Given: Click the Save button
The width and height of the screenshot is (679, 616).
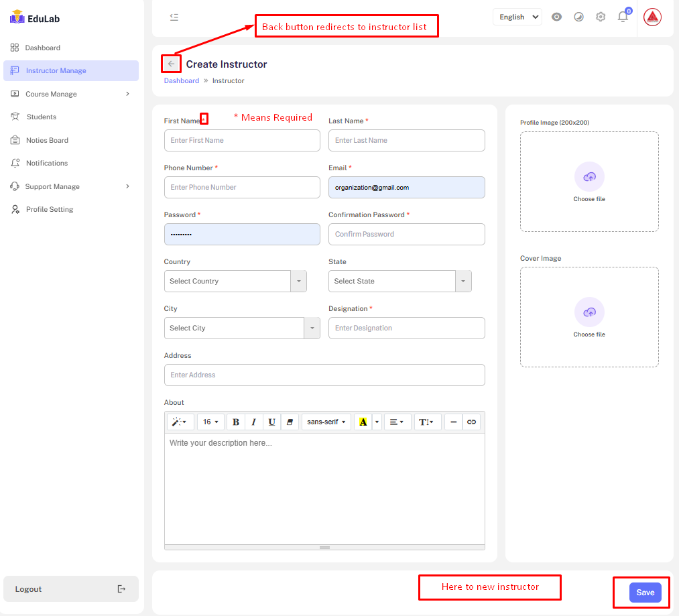Looking at the screenshot, I should (x=645, y=593).
